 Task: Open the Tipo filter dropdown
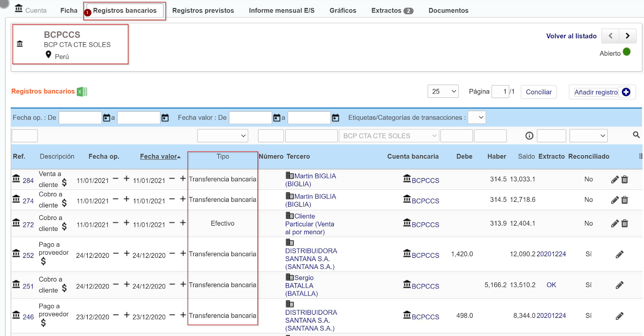point(223,136)
